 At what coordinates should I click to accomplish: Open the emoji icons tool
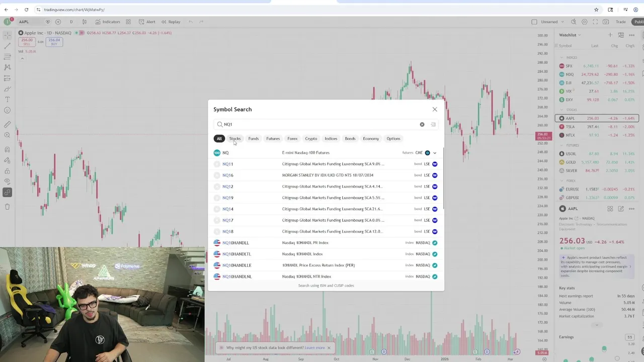[7, 110]
